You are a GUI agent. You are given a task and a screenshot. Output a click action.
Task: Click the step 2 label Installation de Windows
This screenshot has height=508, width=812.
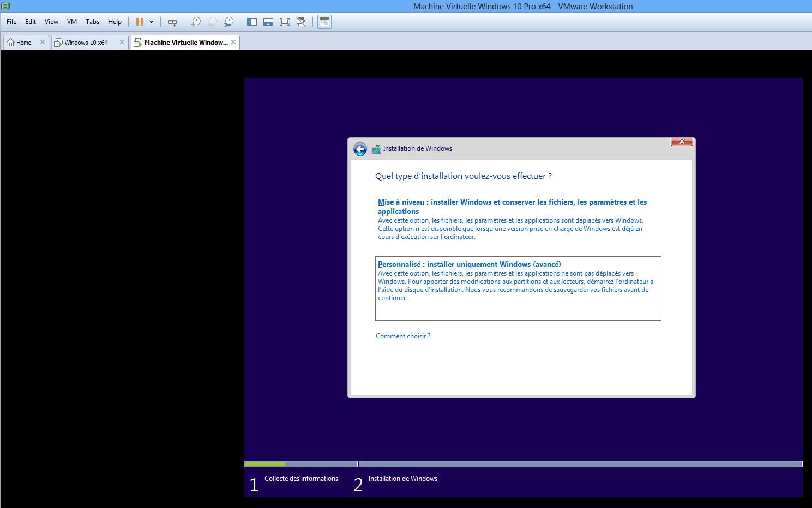pyautogui.click(x=402, y=479)
